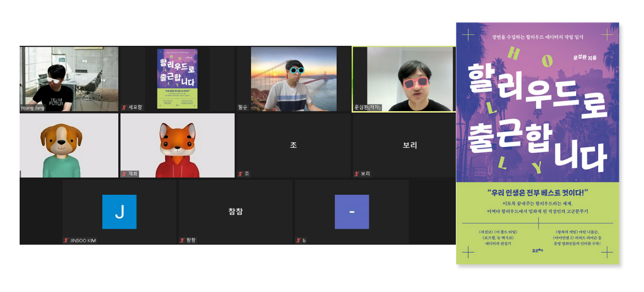
Task: Click the muted mic icon next to 참참
Action: point(182,239)
